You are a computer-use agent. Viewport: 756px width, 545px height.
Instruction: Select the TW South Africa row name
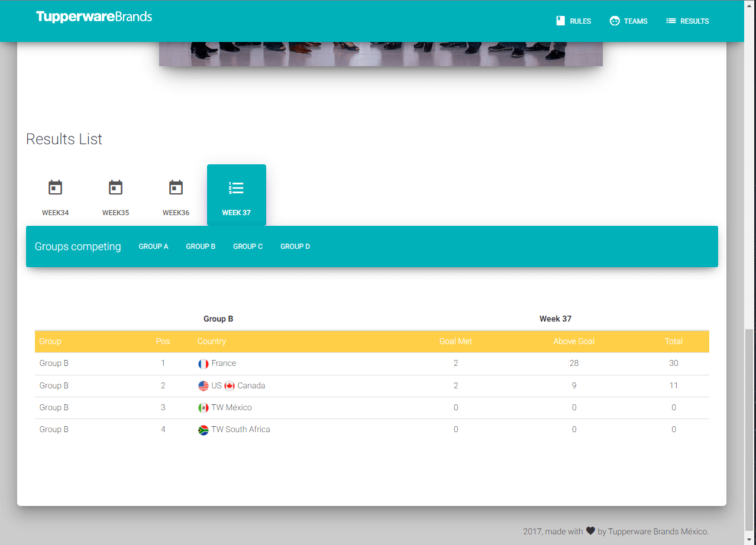pyautogui.click(x=241, y=429)
